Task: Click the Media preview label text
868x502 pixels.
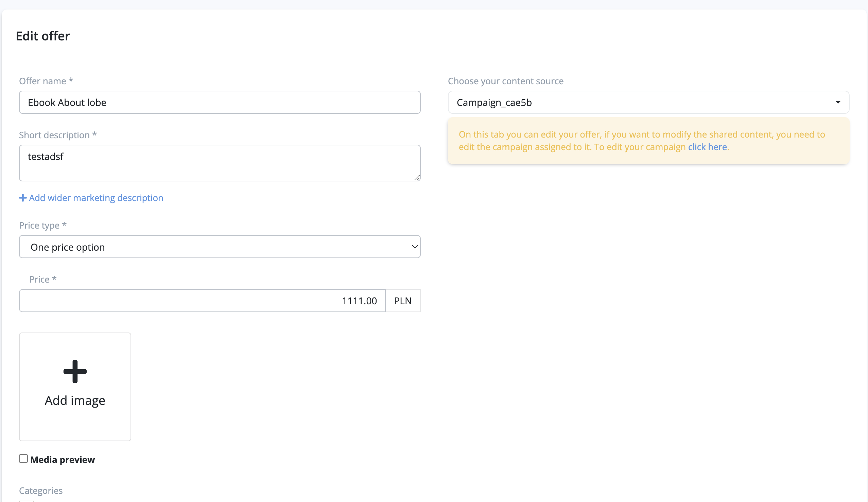Action: (x=62, y=460)
